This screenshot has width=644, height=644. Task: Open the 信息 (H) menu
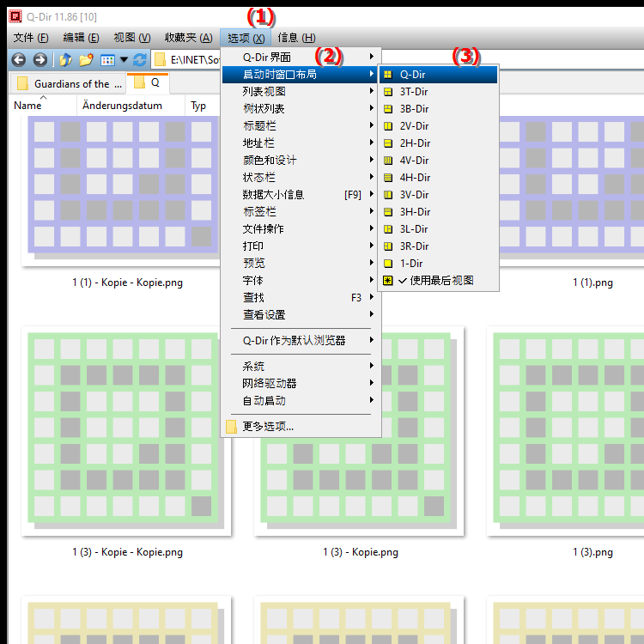click(x=296, y=38)
